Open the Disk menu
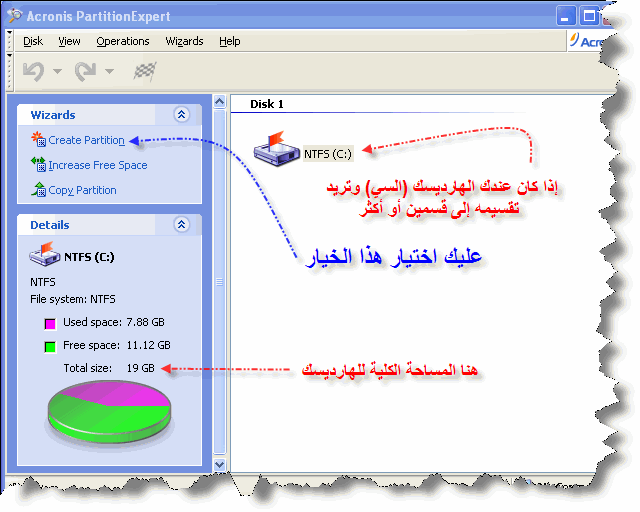This screenshot has width=640, height=512. (x=33, y=41)
